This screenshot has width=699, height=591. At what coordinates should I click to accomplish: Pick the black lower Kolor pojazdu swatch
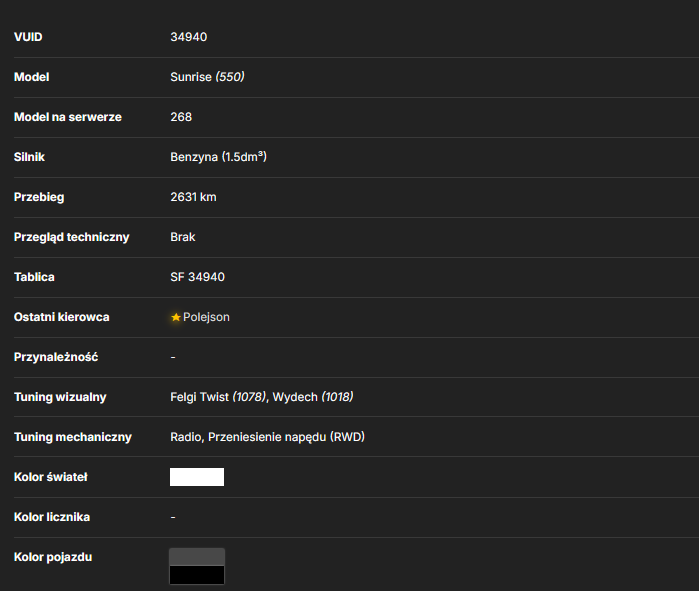click(197, 575)
